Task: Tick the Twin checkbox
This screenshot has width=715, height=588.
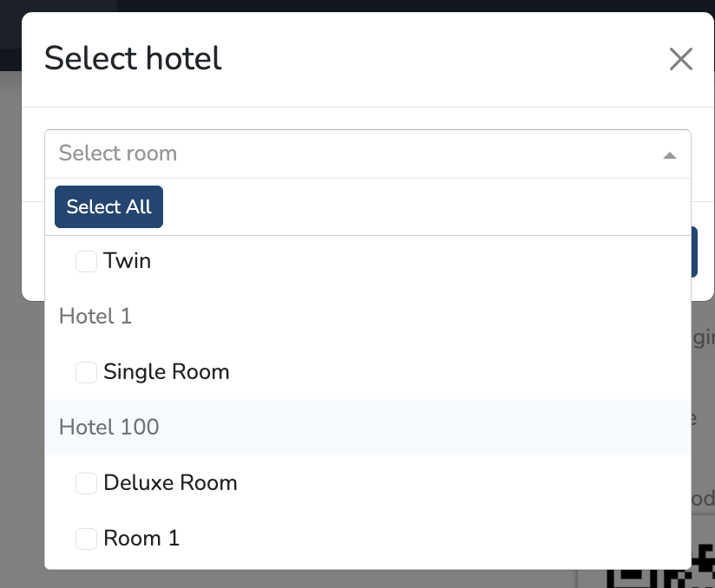Action: click(86, 261)
